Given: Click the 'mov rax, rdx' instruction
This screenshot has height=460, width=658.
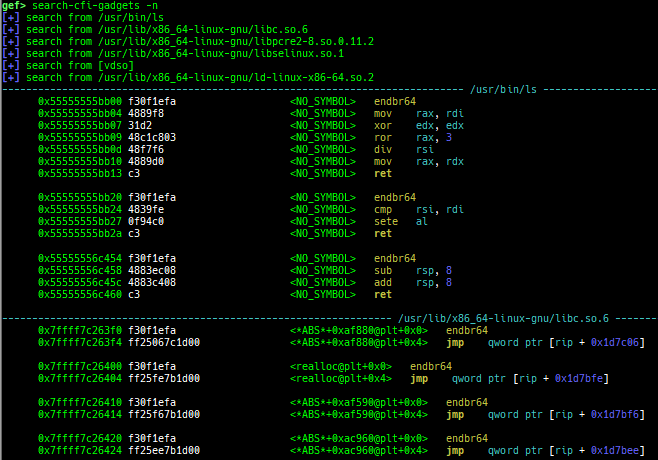Looking at the screenshot, I should pyautogui.click(x=419, y=162).
